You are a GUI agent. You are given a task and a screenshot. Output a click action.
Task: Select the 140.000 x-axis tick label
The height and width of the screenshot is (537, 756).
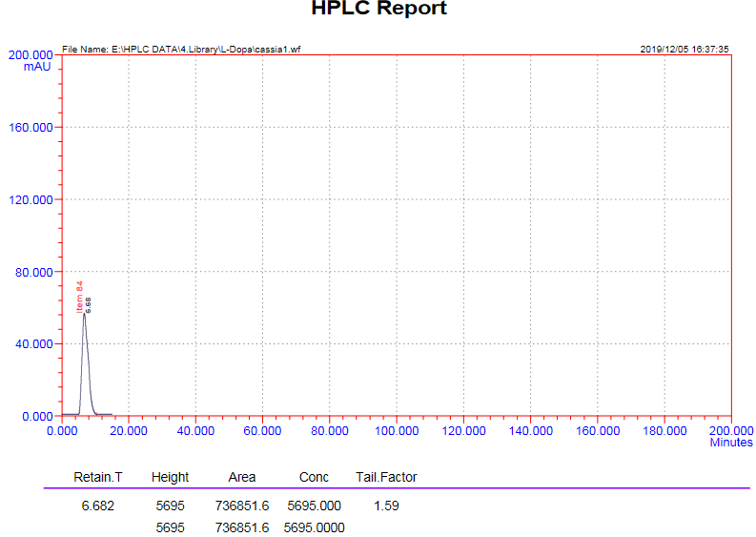tap(530, 431)
